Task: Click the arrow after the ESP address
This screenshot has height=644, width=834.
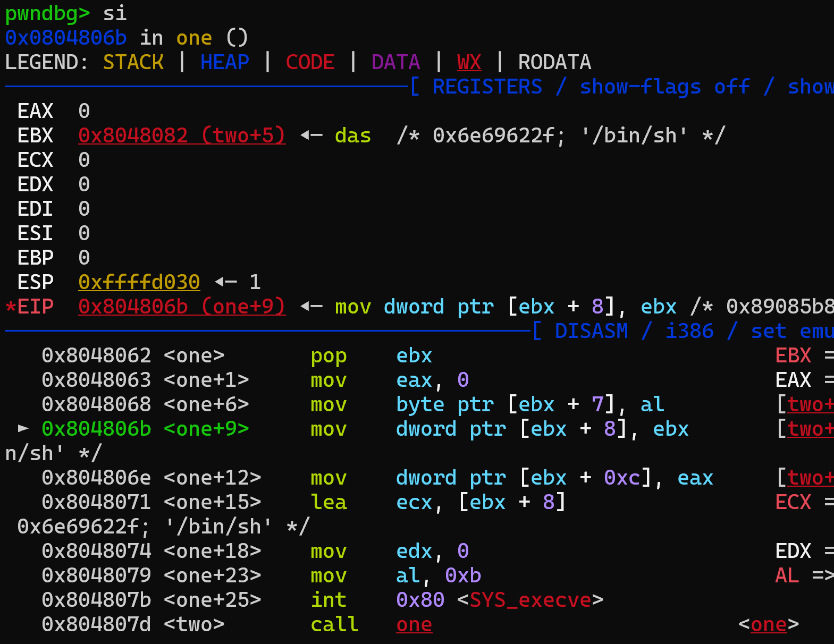Action: [x=225, y=282]
